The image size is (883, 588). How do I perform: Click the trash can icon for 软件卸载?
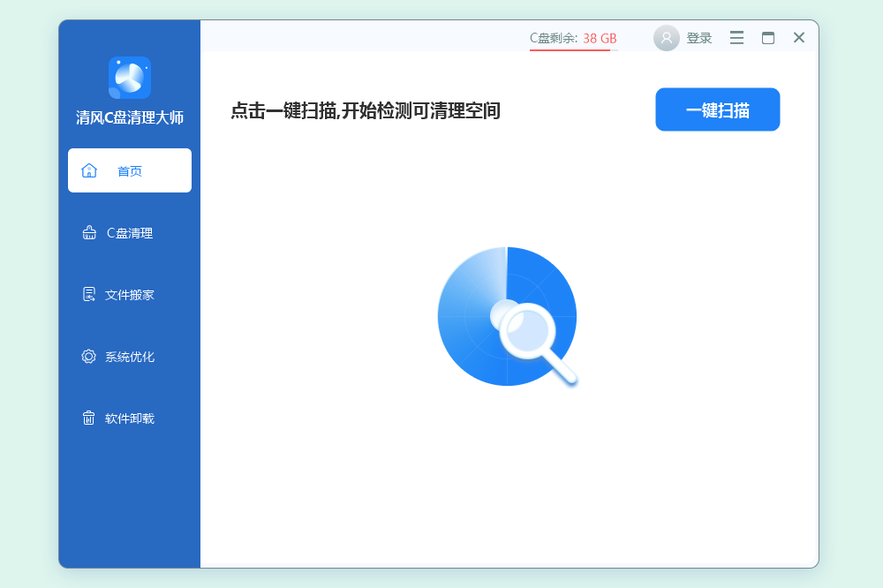(x=89, y=418)
